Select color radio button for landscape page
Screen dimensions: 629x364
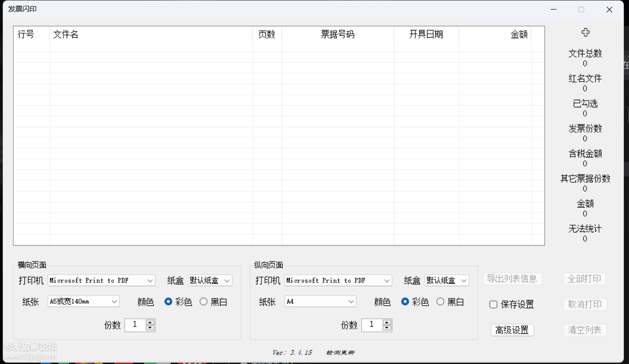(168, 302)
